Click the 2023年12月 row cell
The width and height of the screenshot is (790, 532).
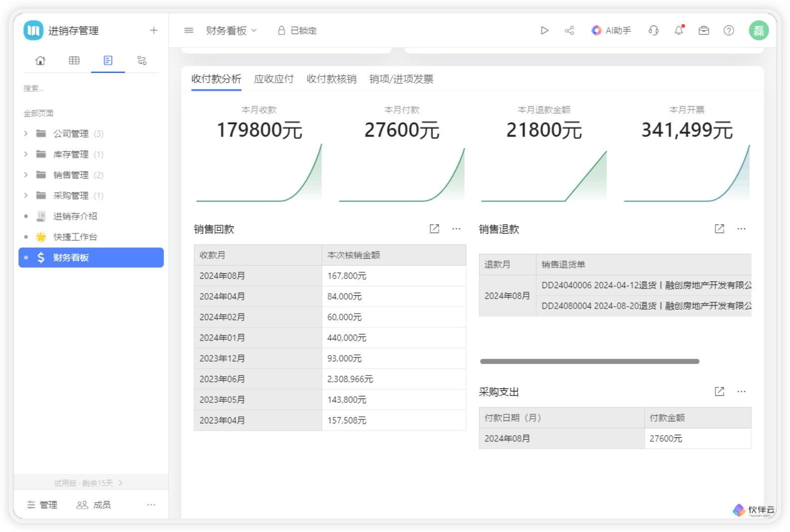258,358
